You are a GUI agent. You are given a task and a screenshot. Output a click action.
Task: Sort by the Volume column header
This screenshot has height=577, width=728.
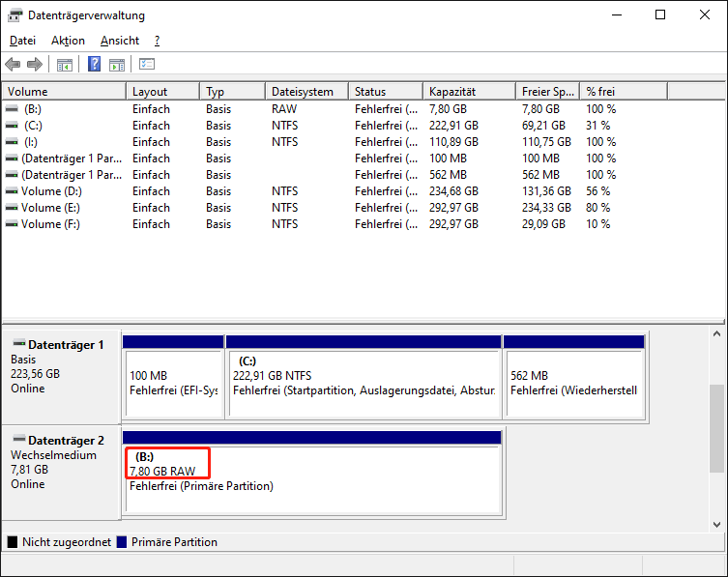pos(64,92)
